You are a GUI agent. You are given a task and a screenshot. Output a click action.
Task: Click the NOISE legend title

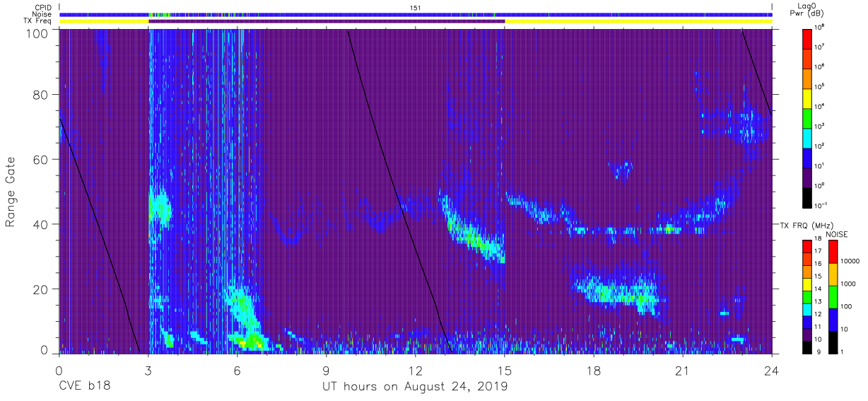coord(837,233)
